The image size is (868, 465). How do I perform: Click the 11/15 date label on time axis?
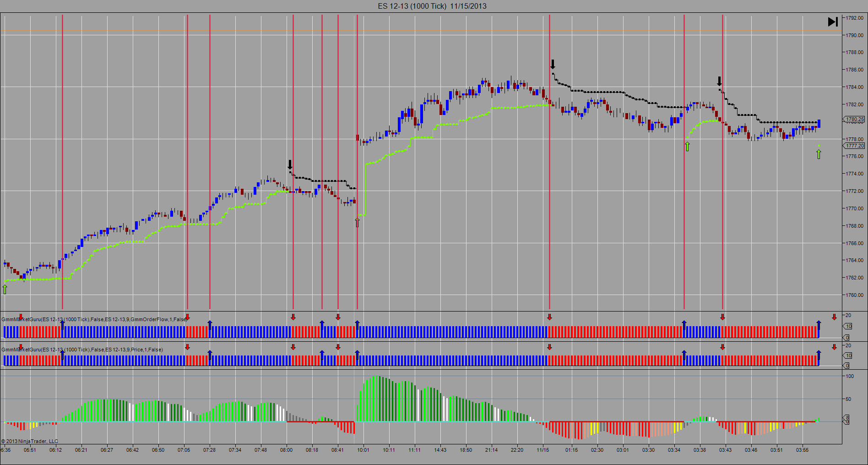tap(543, 450)
